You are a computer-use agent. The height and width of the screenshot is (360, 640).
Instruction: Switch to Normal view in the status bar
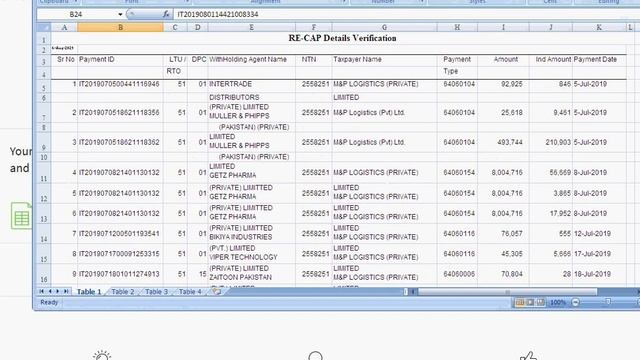pos(520,302)
